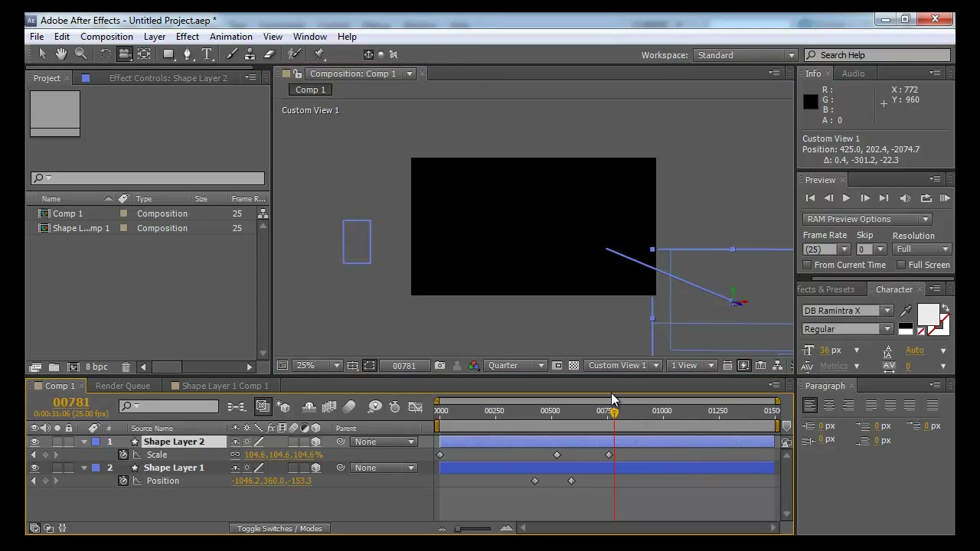Image resolution: width=980 pixels, height=551 pixels.
Task: Open the Composition menu
Action: pos(106,37)
